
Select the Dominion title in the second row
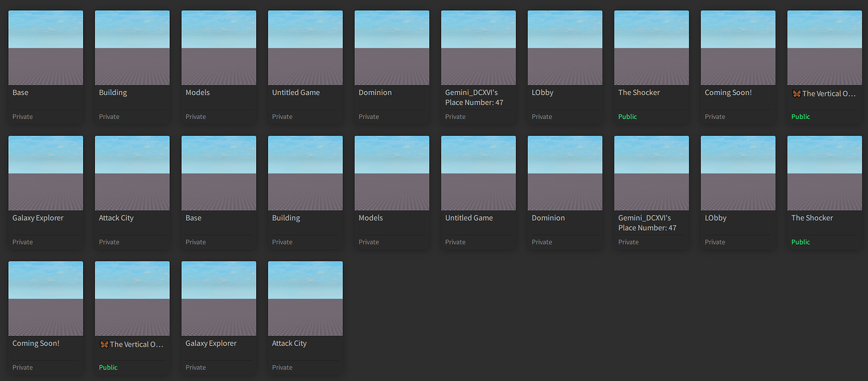click(x=547, y=218)
